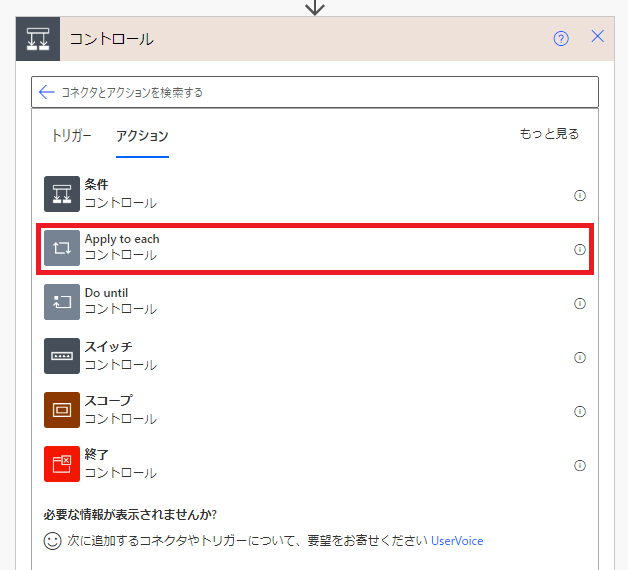Click the Apply to each loop icon
This screenshot has width=628, height=570.
62,248
